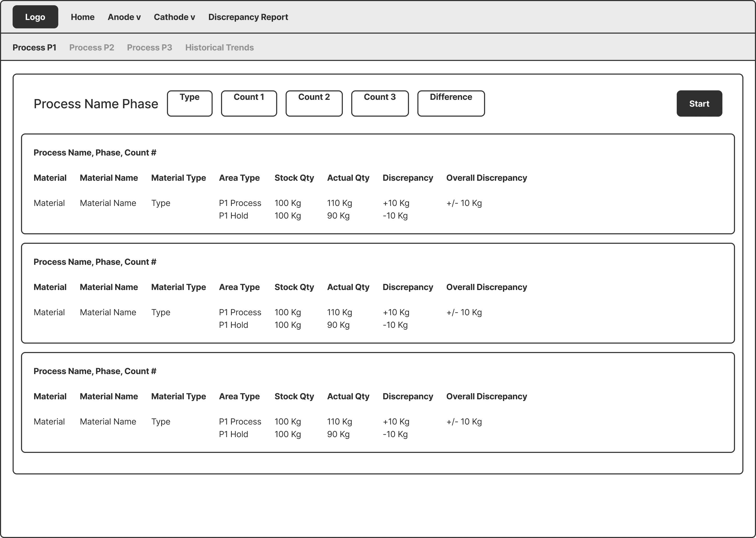Click inside the Type input field
The image size is (756, 538).
(189, 103)
